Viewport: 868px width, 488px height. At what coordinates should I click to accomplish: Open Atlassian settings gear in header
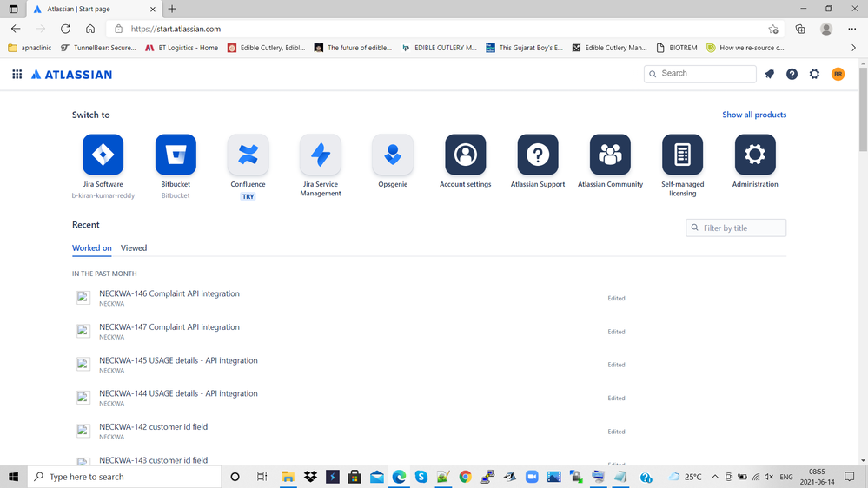[x=814, y=74]
